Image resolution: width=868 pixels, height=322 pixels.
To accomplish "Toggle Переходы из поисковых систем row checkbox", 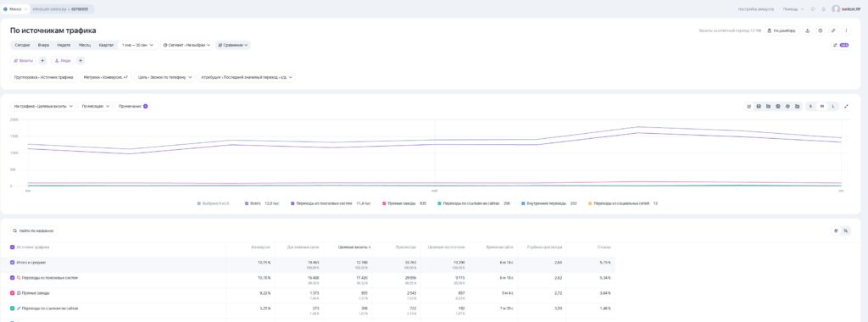I will pyautogui.click(x=12, y=278).
